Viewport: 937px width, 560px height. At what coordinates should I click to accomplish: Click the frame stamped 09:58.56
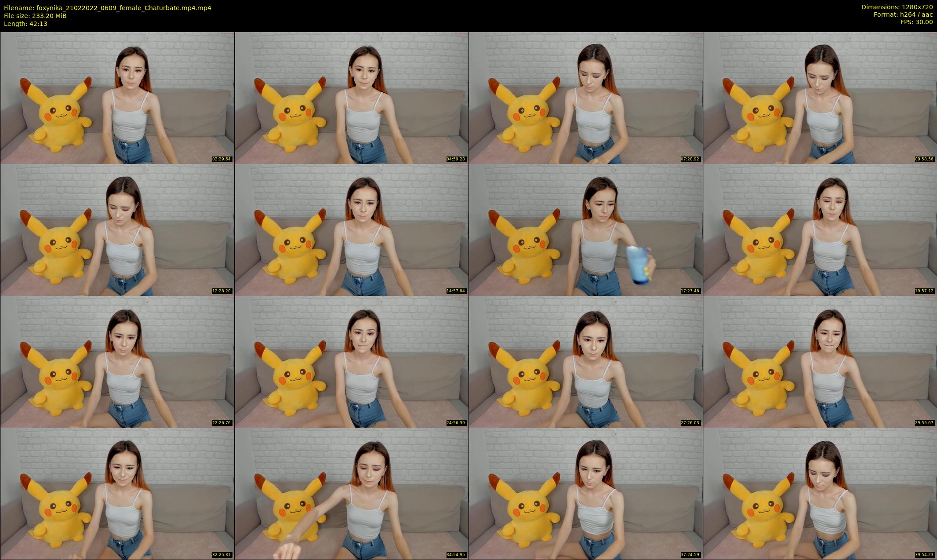820,98
